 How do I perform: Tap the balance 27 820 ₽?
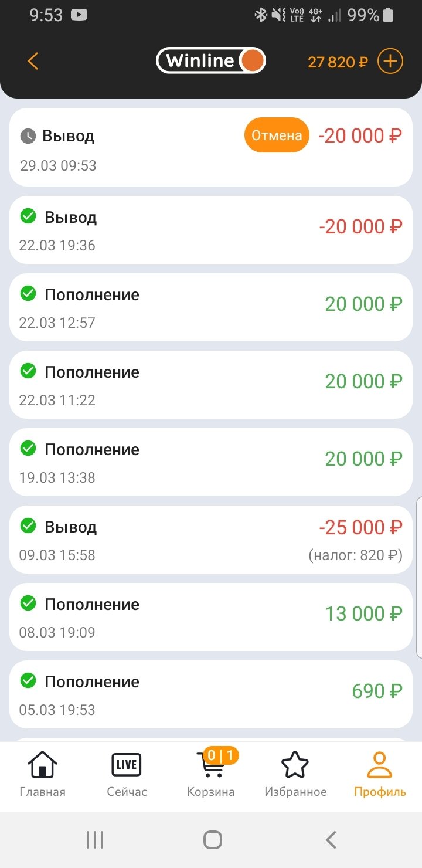pyautogui.click(x=338, y=62)
